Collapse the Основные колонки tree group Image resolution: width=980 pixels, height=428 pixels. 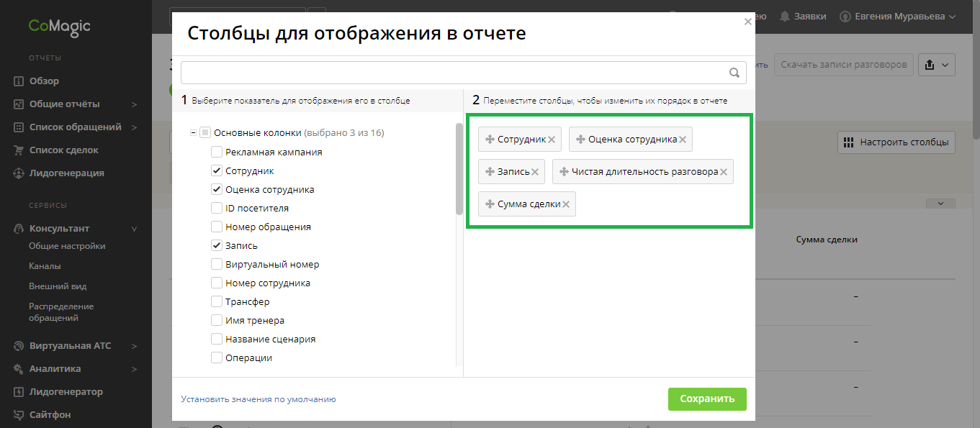click(194, 133)
